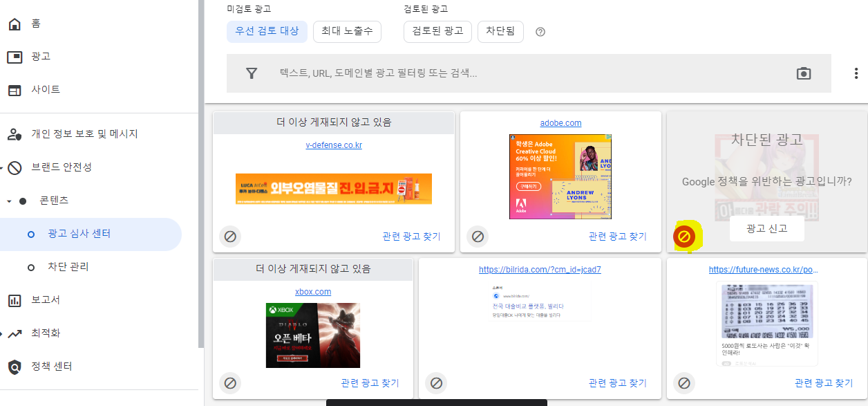Open the adobe.com link
The width and height of the screenshot is (868, 406).
pyautogui.click(x=560, y=123)
